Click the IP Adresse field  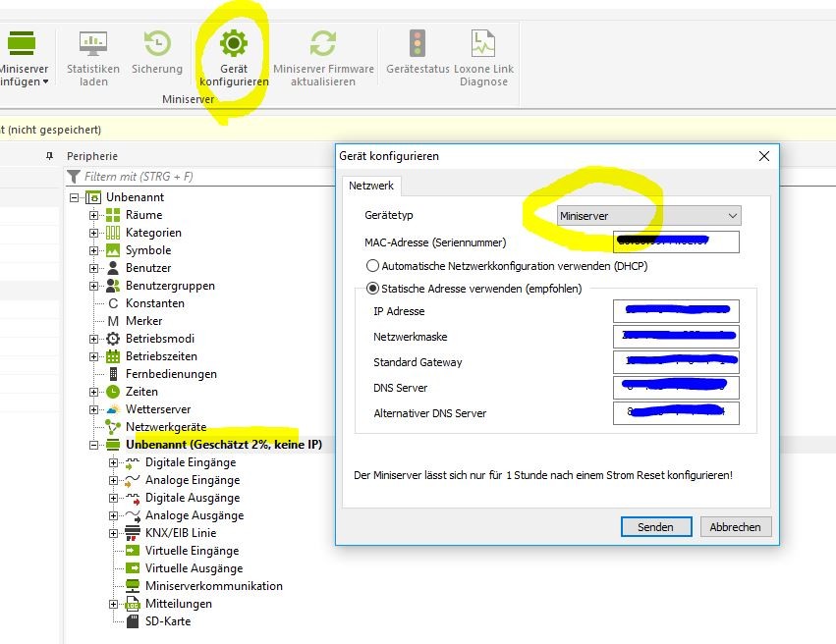tap(676, 311)
